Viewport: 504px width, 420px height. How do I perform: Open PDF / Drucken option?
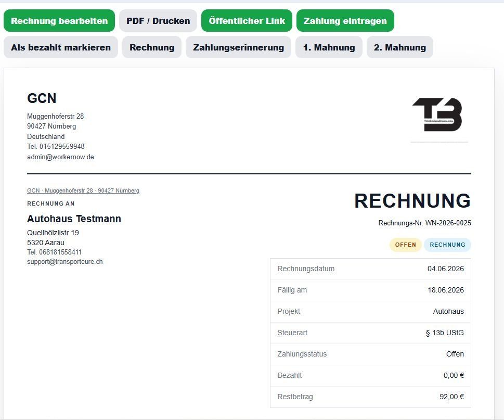pos(158,21)
